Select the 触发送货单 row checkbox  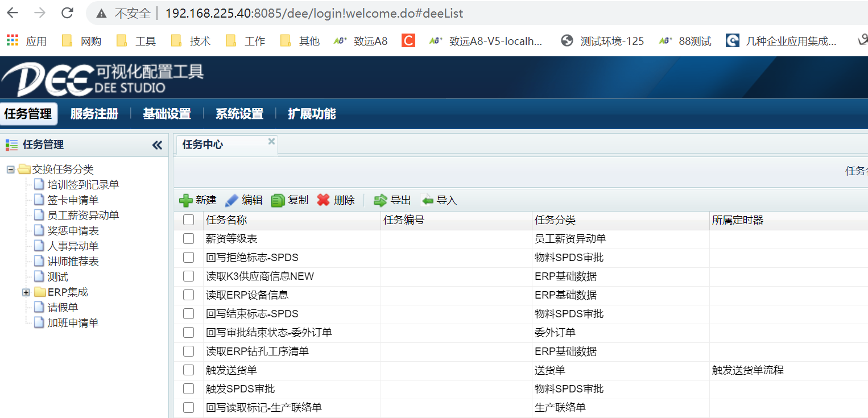click(188, 370)
